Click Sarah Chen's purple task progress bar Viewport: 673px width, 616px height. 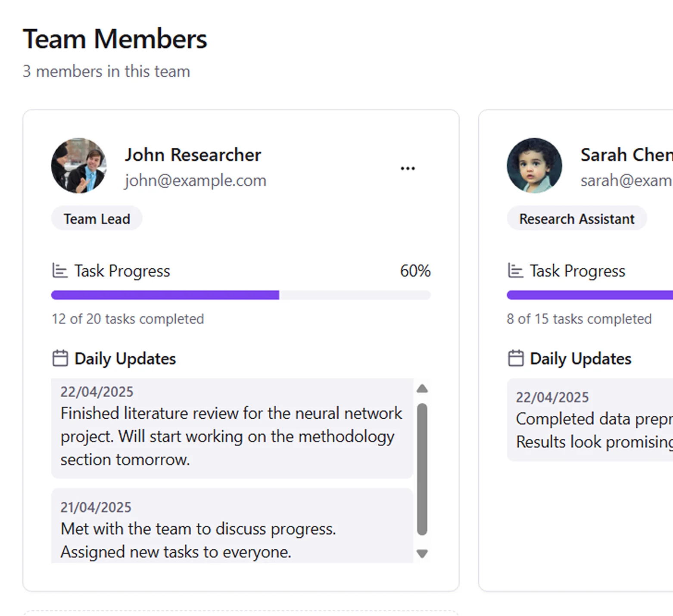pyautogui.click(x=590, y=295)
